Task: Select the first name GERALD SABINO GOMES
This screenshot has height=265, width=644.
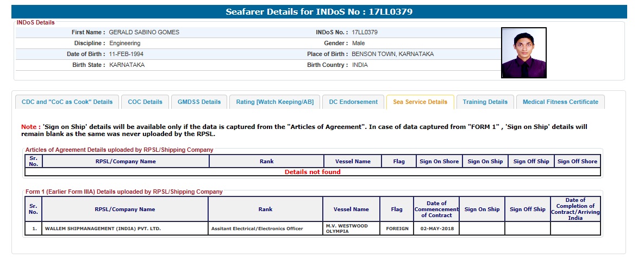Action: coord(144,32)
